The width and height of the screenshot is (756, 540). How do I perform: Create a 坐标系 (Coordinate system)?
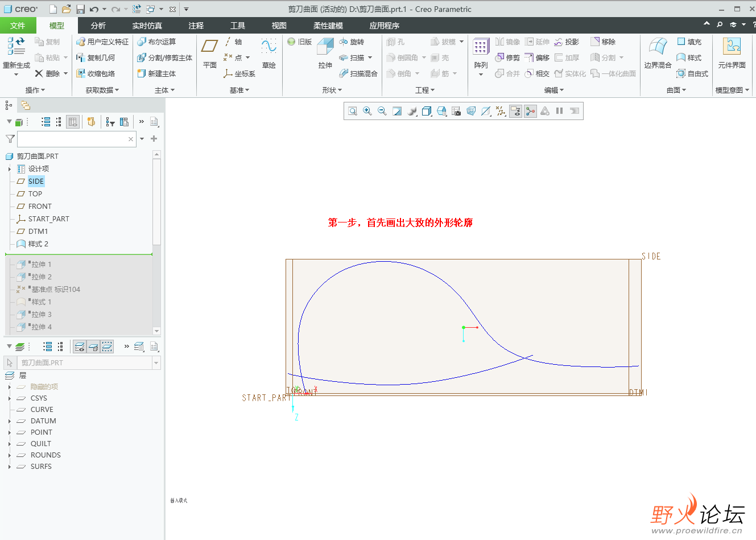click(x=239, y=74)
